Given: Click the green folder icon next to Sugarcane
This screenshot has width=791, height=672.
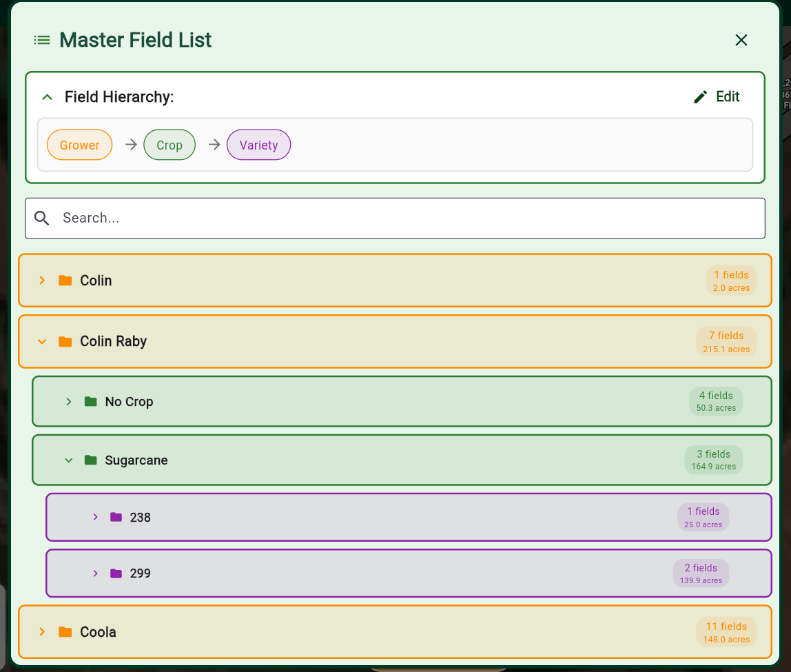Looking at the screenshot, I should pos(91,460).
